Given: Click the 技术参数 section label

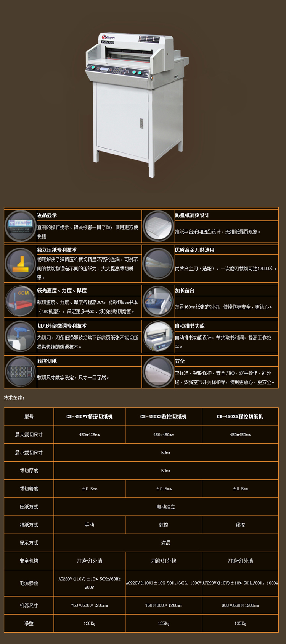Looking at the screenshot, I should pos(14,398).
